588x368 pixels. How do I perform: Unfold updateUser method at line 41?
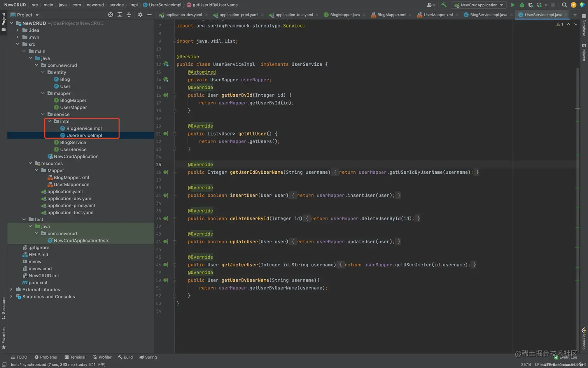click(x=175, y=242)
